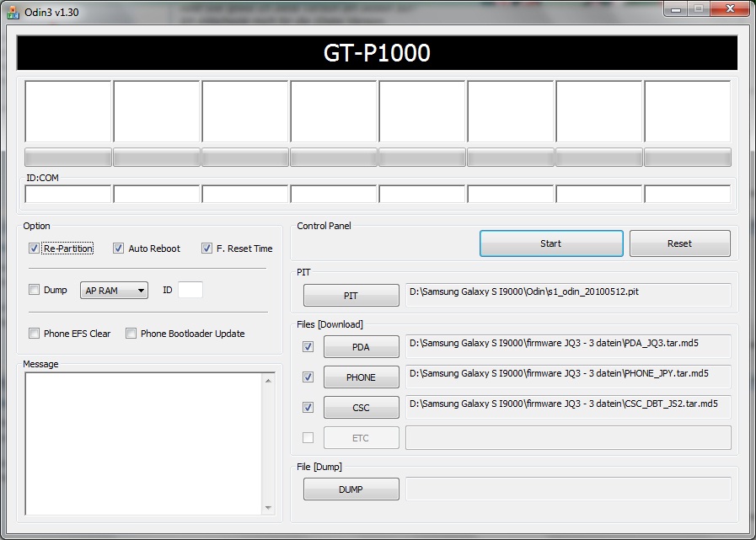Viewport: 756px width, 540px height.
Task: Tick the Phone EFS Clear checkbox
Action: point(34,333)
